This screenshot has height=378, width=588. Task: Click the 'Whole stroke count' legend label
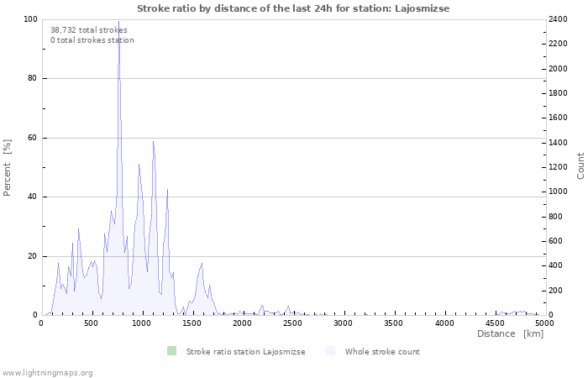(382, 352)
